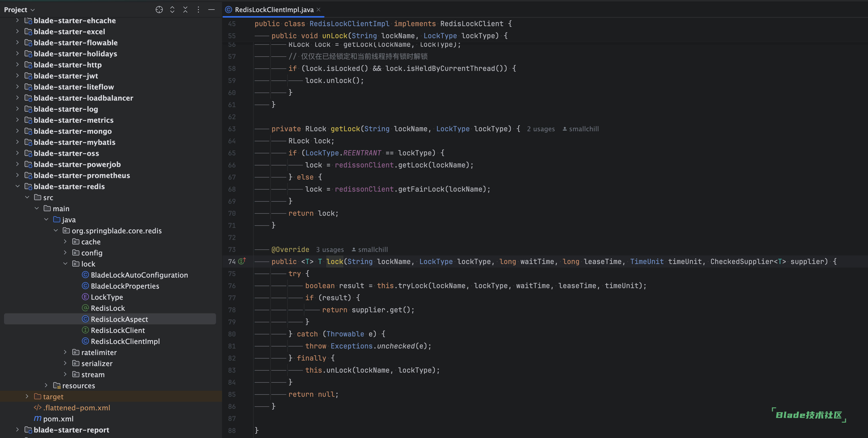Open the Project view dropdown
The width and height of the screenshot is (868, 438).
[x=19, y=10]
